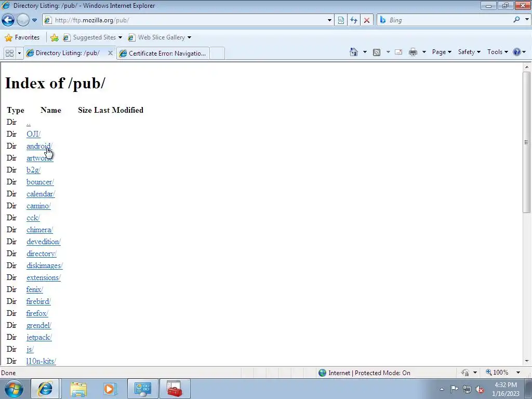The image size is (532, 399).
Task: Open Internet Explorer taskbar icon
Action: click(45, 389)
